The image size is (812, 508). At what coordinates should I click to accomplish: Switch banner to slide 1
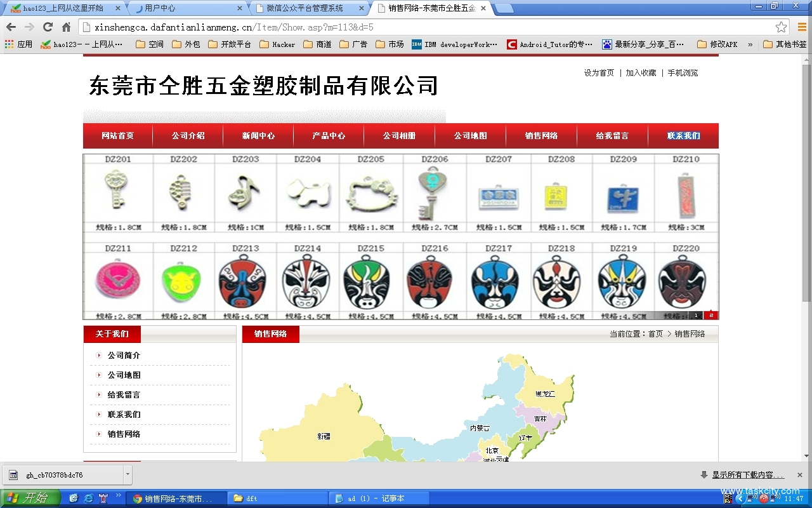click(x=696, y=315)
